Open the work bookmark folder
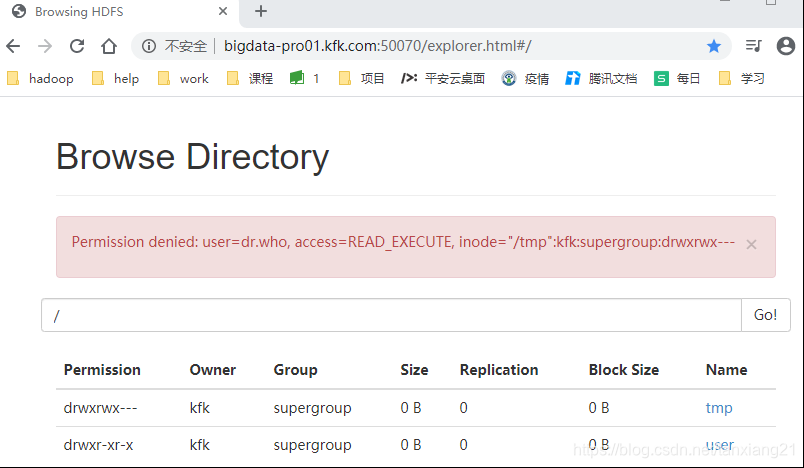 [183, 78]
